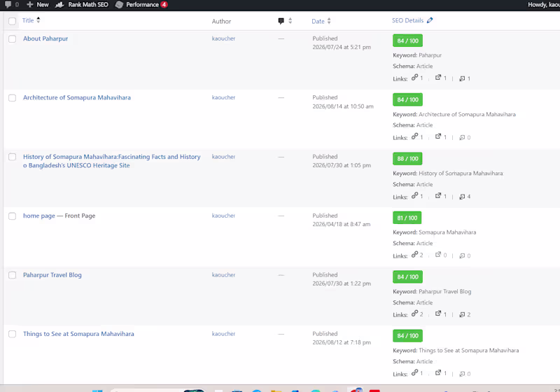This screenshot has height=392, width=560.
Task: Click date 2026/08/12 at 7:18 pm
Action: 342,342
